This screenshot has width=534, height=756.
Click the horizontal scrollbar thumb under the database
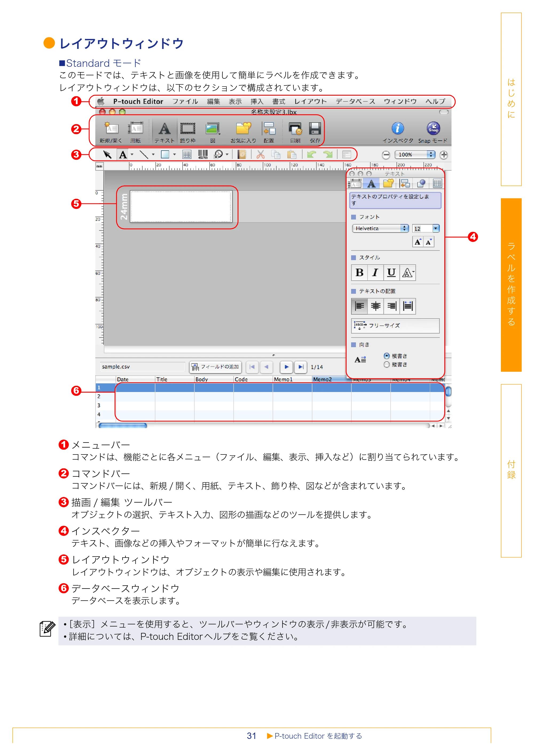click(123, 426)
